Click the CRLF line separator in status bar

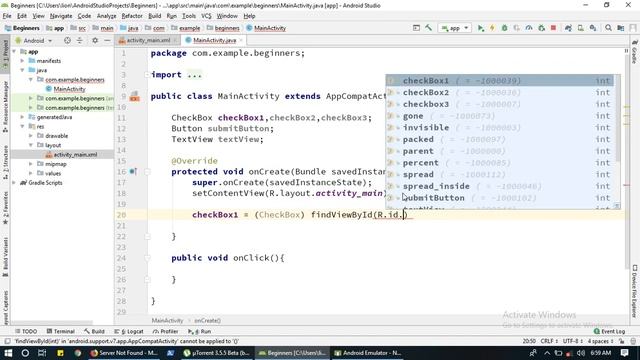549,341
